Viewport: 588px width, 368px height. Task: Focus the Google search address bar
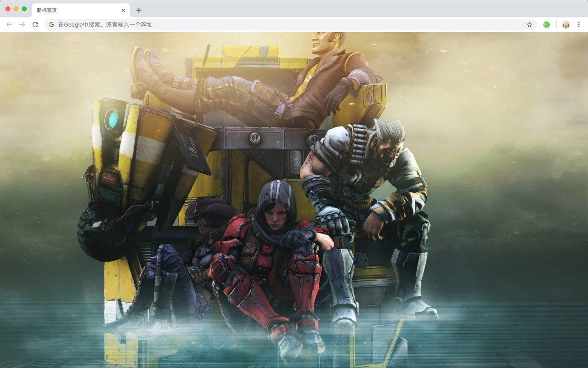(290, 24)
